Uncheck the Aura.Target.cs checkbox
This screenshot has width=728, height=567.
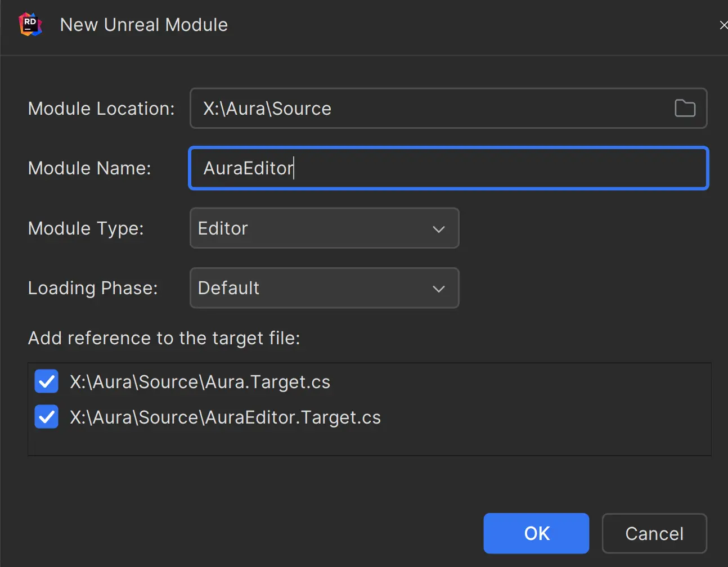click(x=47, y=381)
